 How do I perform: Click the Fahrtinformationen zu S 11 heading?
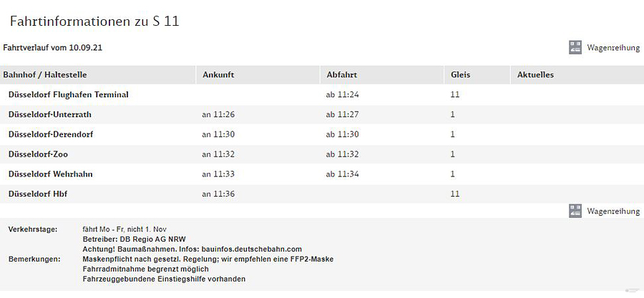[94, 21]
